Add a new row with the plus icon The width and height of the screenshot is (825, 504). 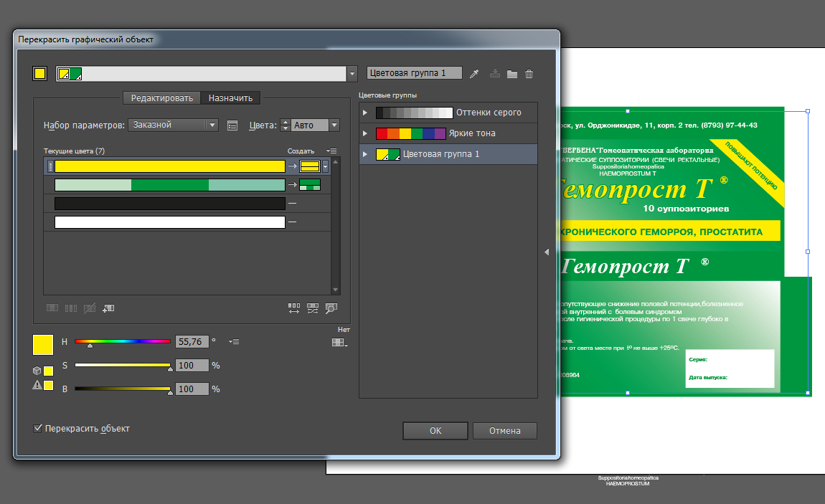108,308
